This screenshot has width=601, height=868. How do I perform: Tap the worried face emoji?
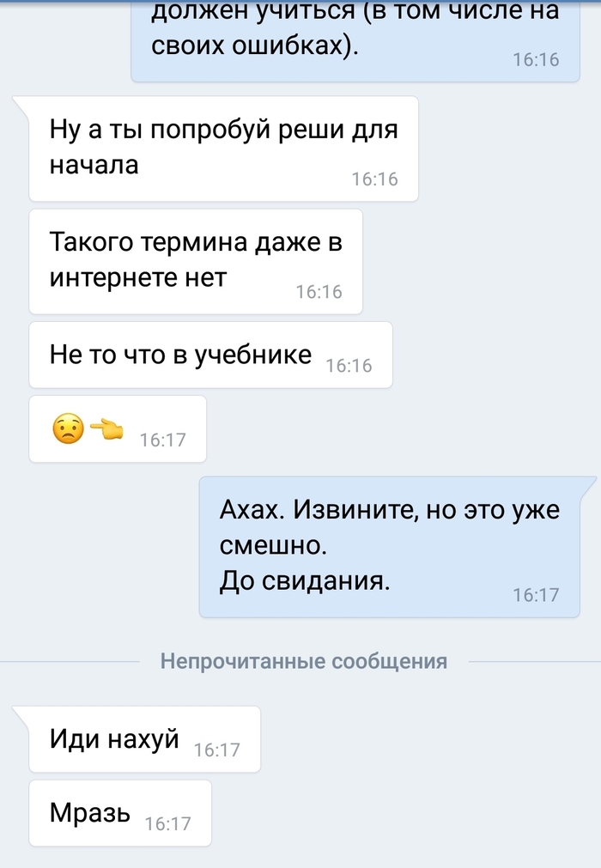point(68,429)
